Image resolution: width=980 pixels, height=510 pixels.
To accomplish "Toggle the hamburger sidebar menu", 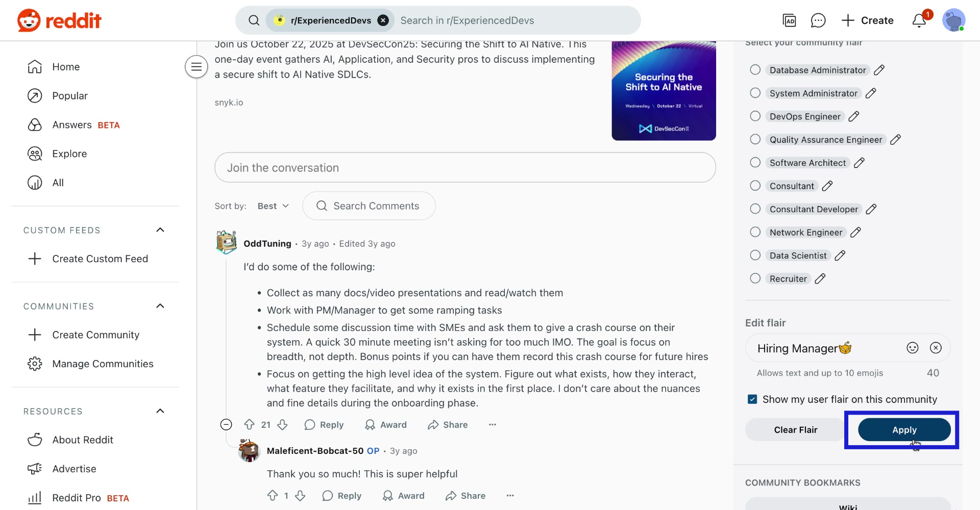I will pos(196,66).
